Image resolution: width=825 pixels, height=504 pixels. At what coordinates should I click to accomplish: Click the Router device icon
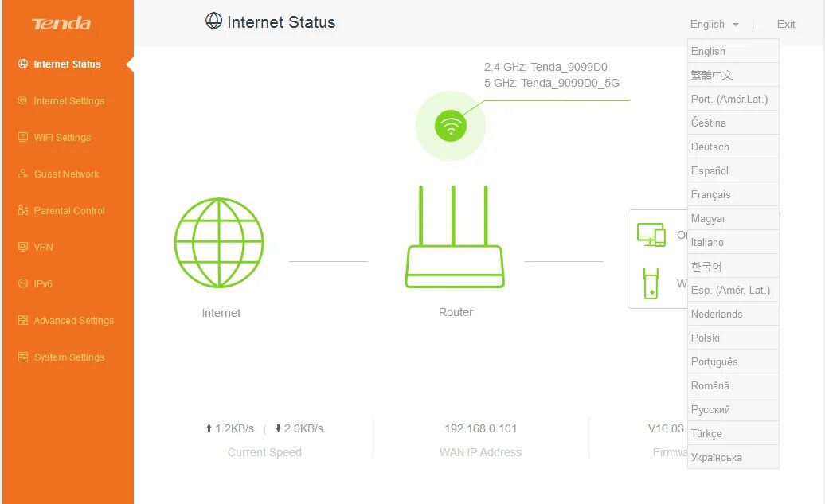point(455,237)
